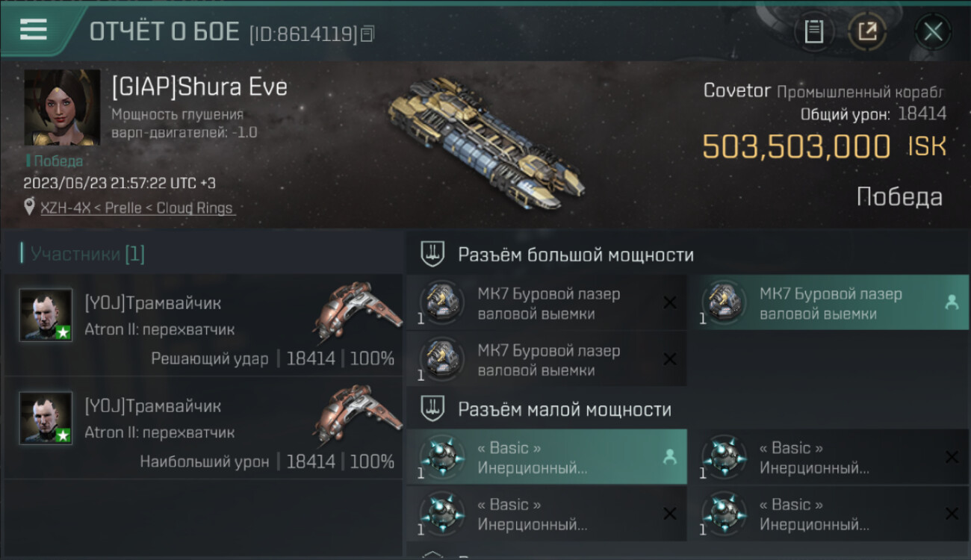Open the hamburger menu
The image size is (971, 560).
[33, 30]
